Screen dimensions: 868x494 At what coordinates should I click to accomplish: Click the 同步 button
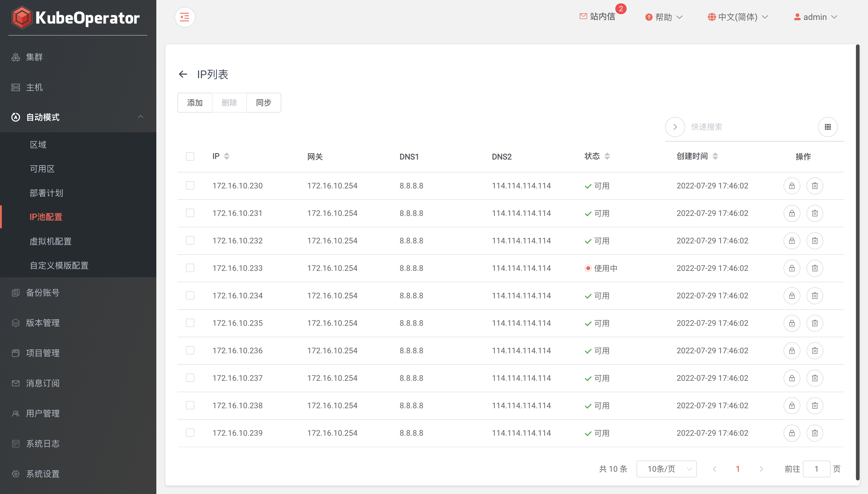point(264,102)
